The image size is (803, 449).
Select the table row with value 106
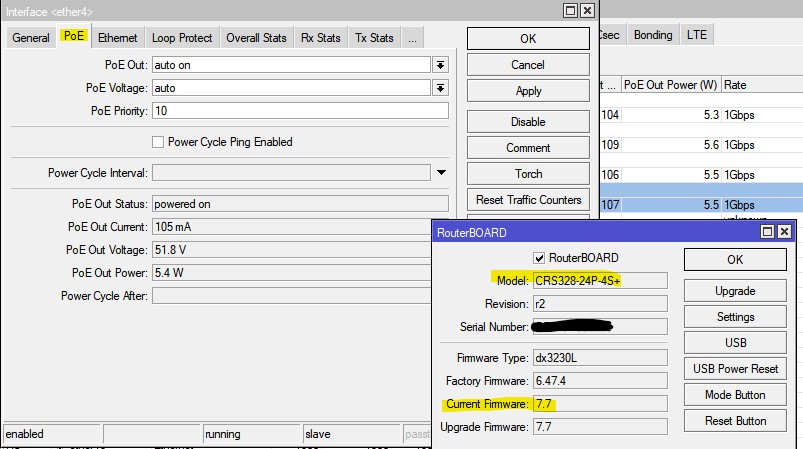(701, 175)
